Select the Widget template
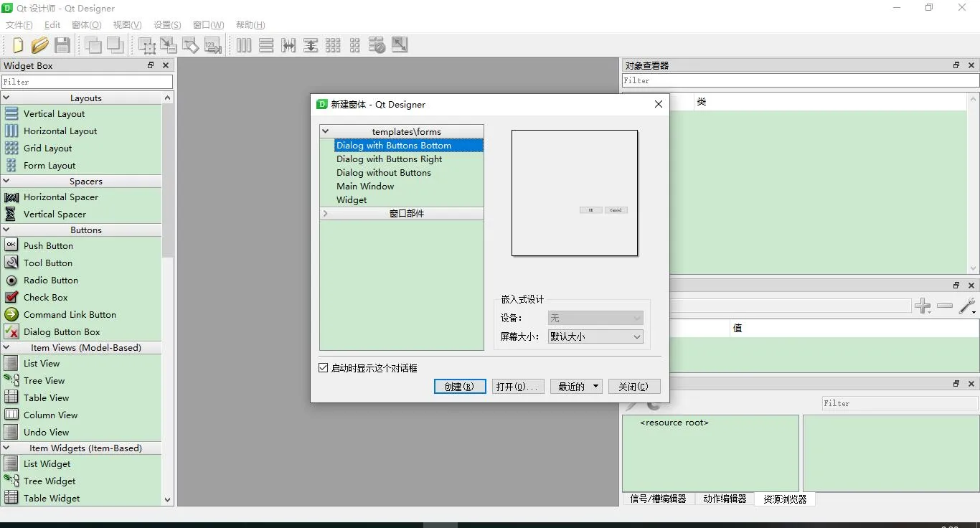Image resolution: width=980 pixels, height=528 pixels. 352,200
